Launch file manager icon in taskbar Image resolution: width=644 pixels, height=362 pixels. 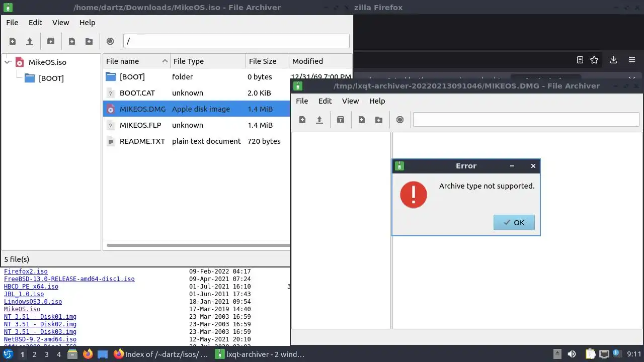pos(72,354)
